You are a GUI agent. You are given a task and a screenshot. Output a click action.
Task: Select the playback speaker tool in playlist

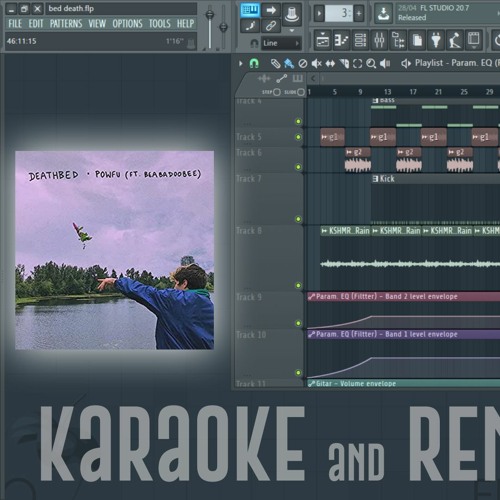tap(385, 63)
